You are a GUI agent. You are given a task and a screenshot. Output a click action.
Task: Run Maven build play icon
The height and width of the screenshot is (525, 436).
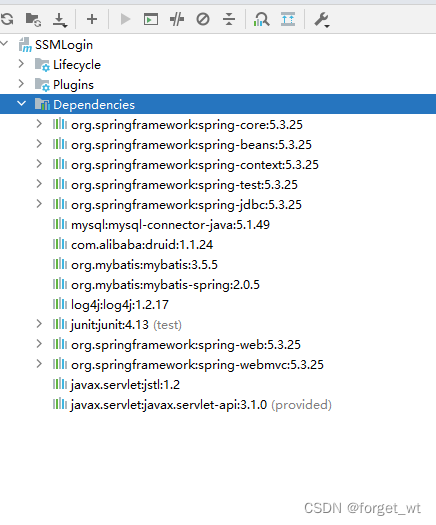[125, 19]
